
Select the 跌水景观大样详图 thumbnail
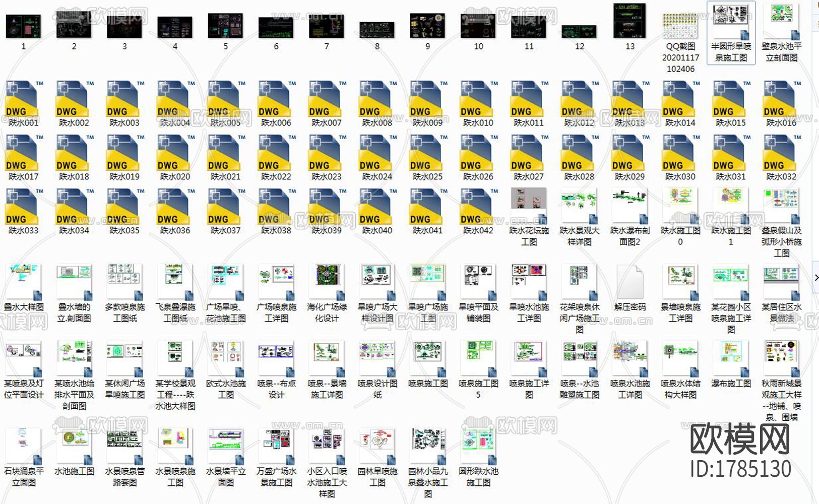click(x=580, y=206)
